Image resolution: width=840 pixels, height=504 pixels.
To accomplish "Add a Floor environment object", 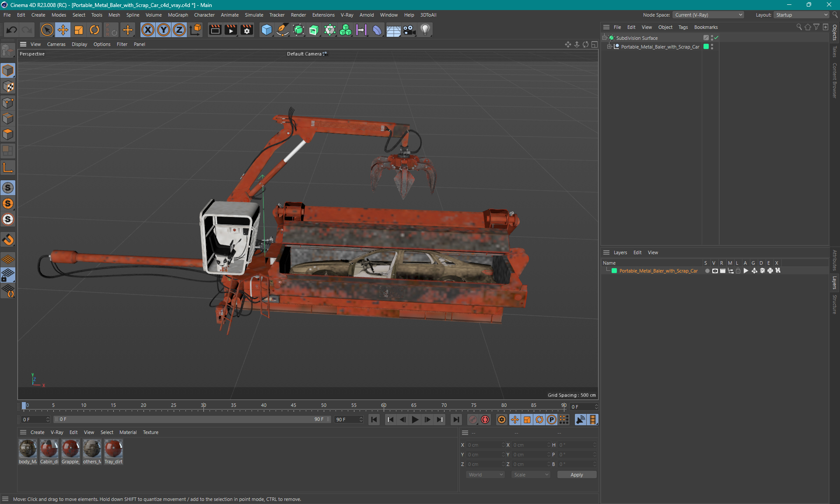I will click(x=393, y=30).
